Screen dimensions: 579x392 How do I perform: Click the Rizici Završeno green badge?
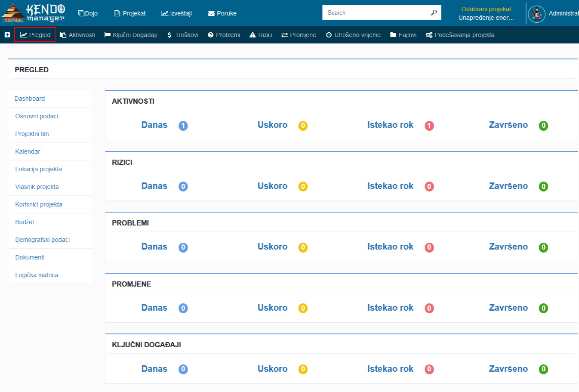tap(543, 186)
